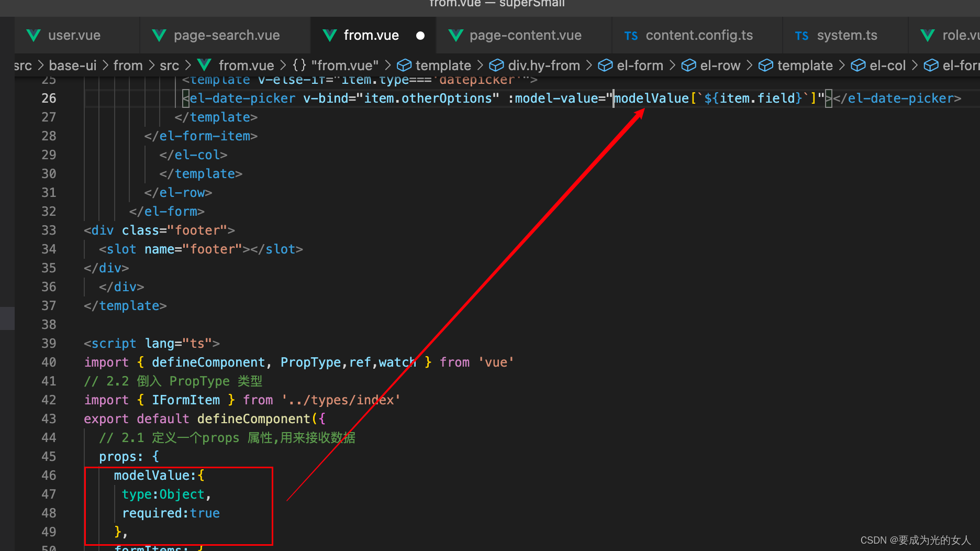
Task: Click 'IFormItem' in the import statement
Action: (x=186, y=400)
